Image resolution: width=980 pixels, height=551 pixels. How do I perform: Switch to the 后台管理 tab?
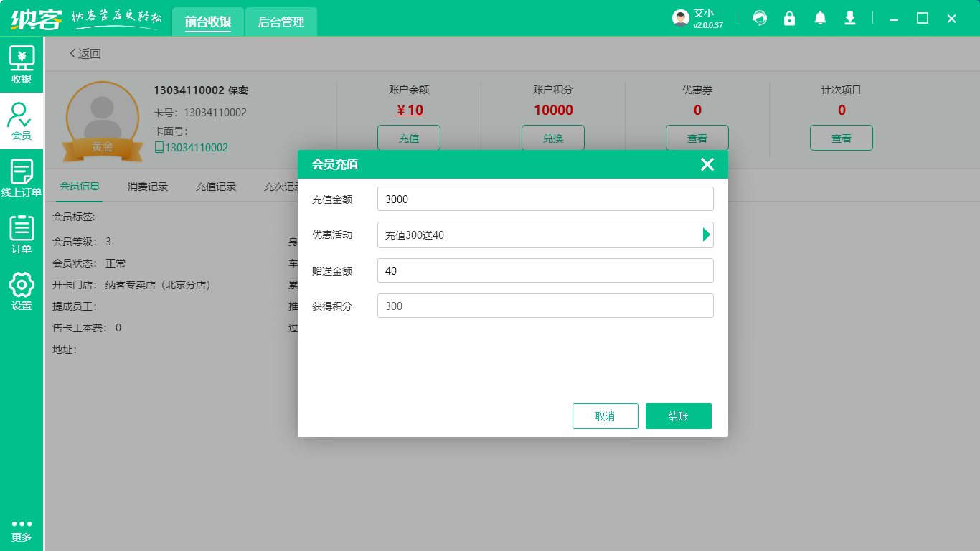click(281, 22)
